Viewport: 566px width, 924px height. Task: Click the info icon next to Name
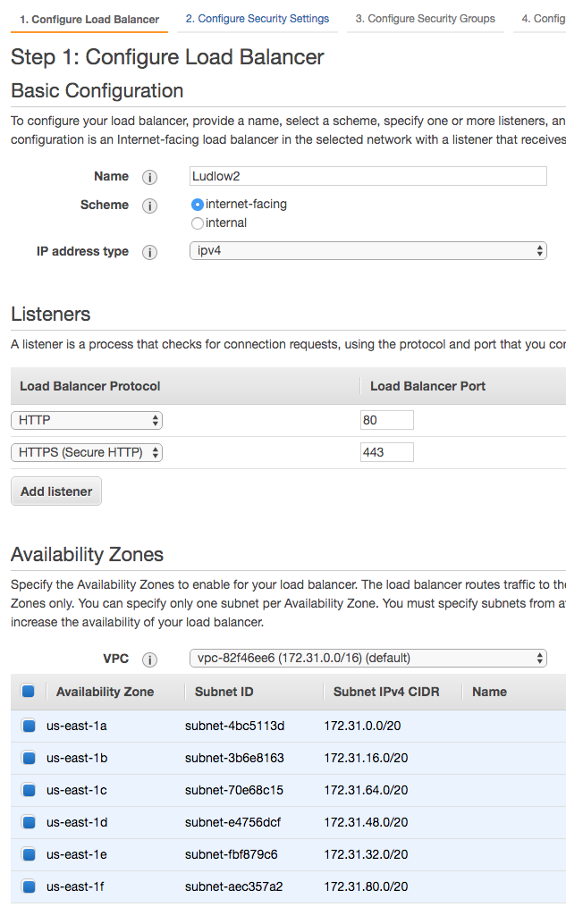(150, 177)
